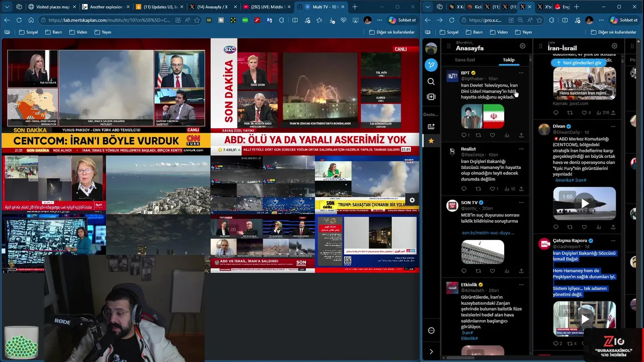Like the BPT post
Image resolution: width=644 pixels, height=362 pixels.
(493, 135)
